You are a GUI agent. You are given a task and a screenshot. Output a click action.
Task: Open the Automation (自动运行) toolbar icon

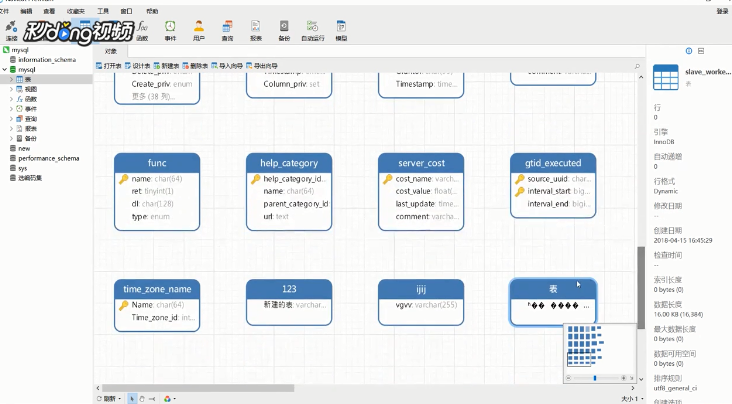click(x=313, y=31)
